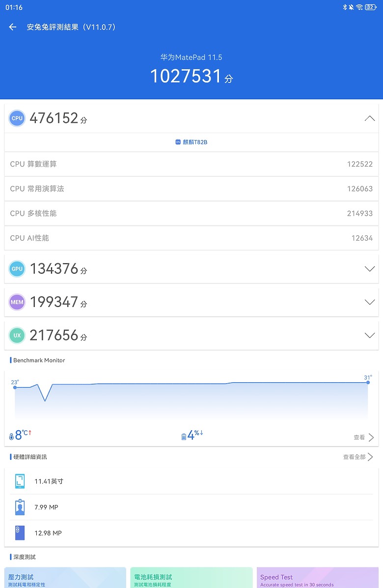Viewport: 383px width, 588px height.
Task: Select the CPU AI性能 row
Action: tap(191, 238)
